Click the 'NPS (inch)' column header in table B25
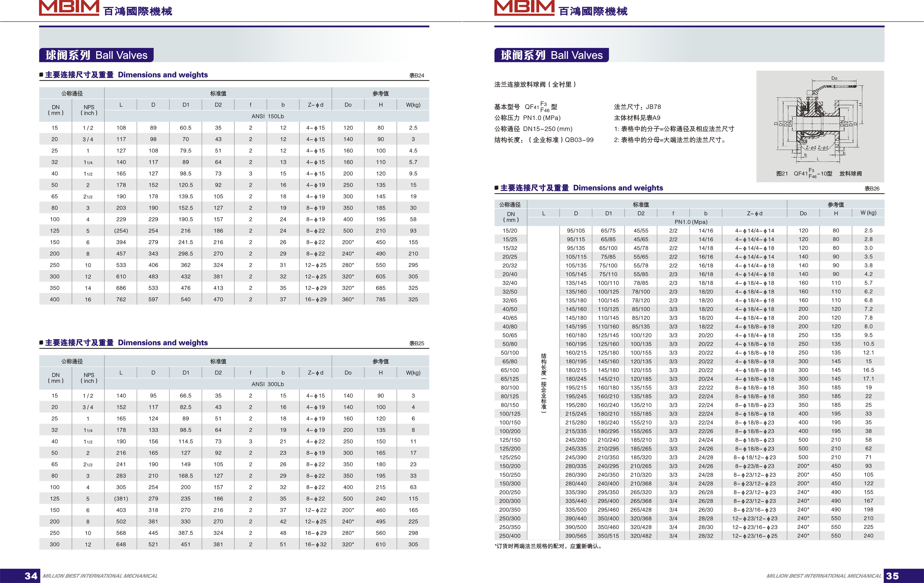The width and height of the screenshot is (924, 583). (89, 378)
